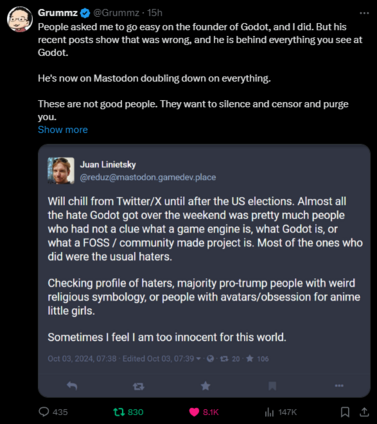
Task: Click the Mastodon bookmark icon in embedded post
Action: click(272, 386)
